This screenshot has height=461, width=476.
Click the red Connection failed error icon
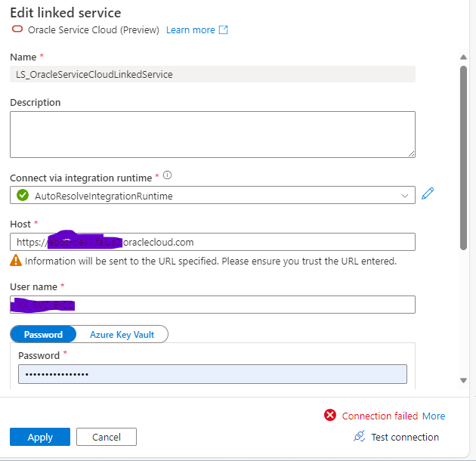(x=330, y=415)
